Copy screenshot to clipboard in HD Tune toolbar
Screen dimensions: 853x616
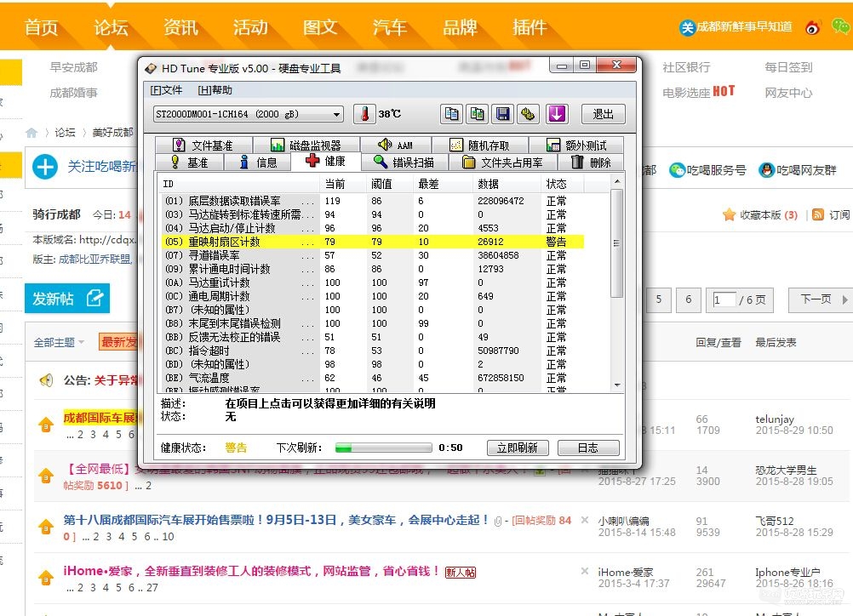pos(477,114)
